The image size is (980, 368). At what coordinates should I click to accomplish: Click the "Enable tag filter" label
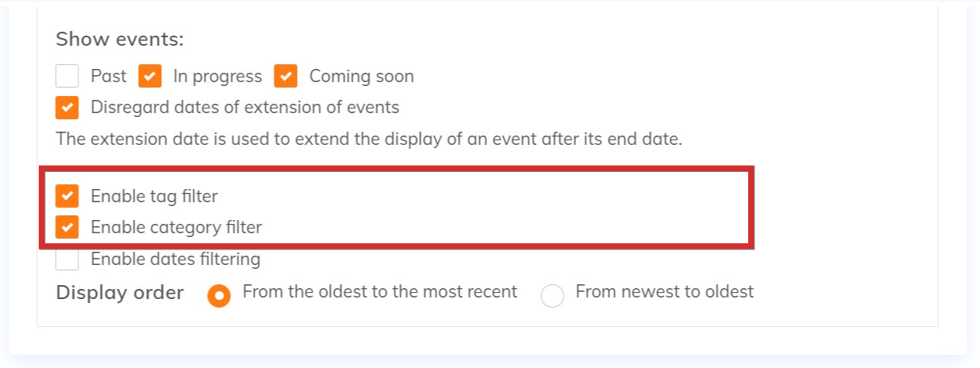154,197
